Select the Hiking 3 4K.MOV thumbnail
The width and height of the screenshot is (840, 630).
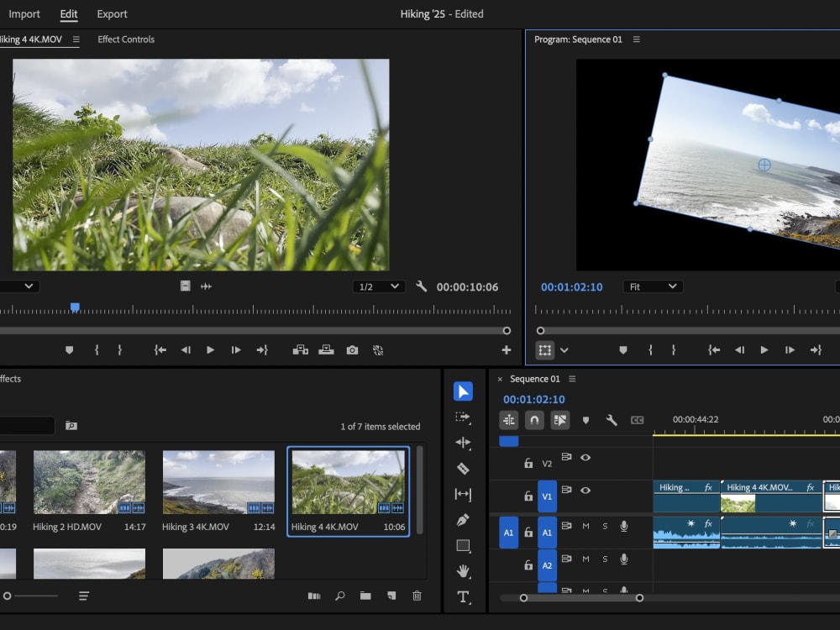[218, 482]
